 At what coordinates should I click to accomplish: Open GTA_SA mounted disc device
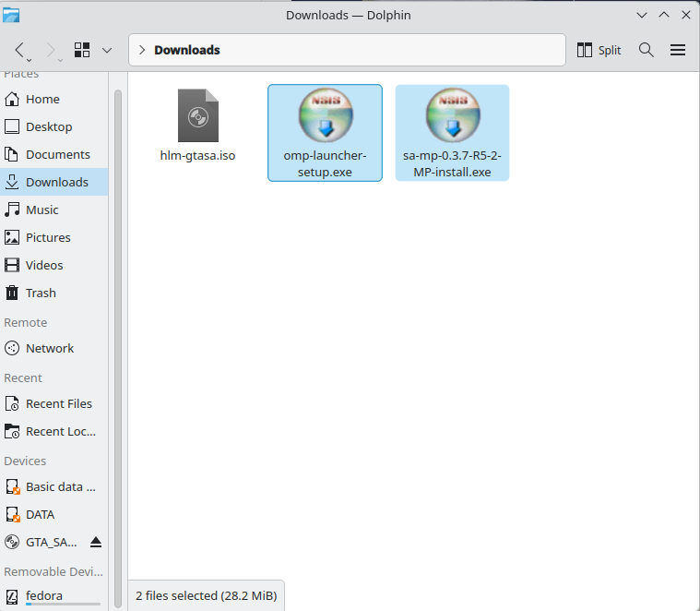click(x=54, y=542)
